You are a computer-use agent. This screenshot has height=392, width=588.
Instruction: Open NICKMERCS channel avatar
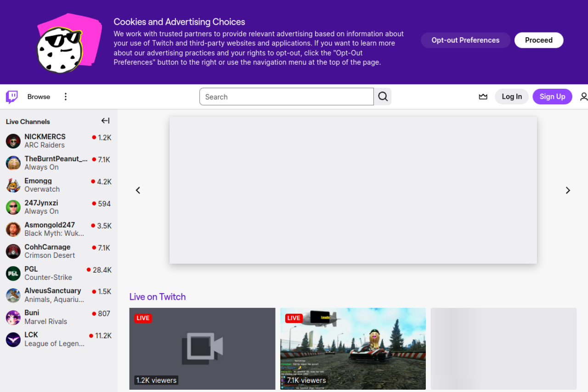pyautogui.click(x=13, y=141)
